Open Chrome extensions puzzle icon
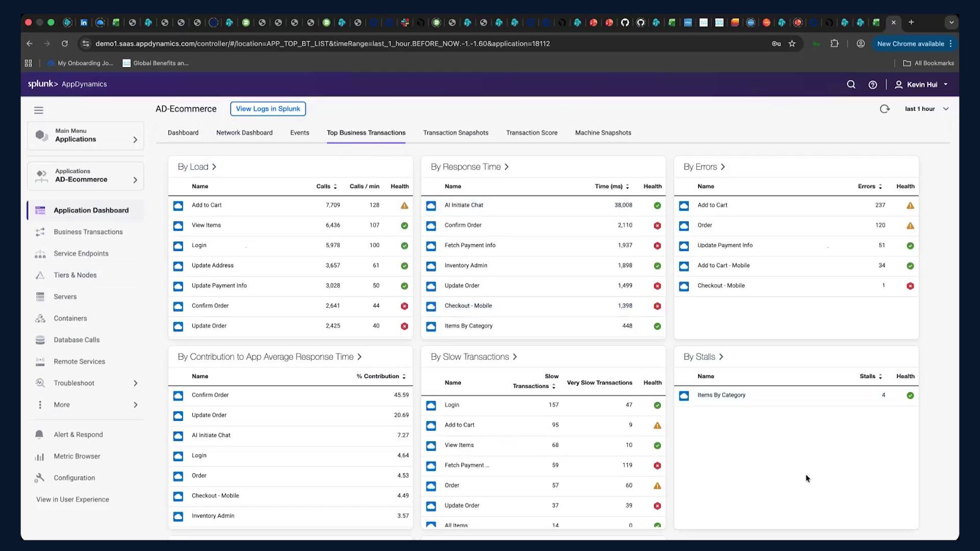The height and width of the screenshot is (551, 980). click(x=835, y=44)
